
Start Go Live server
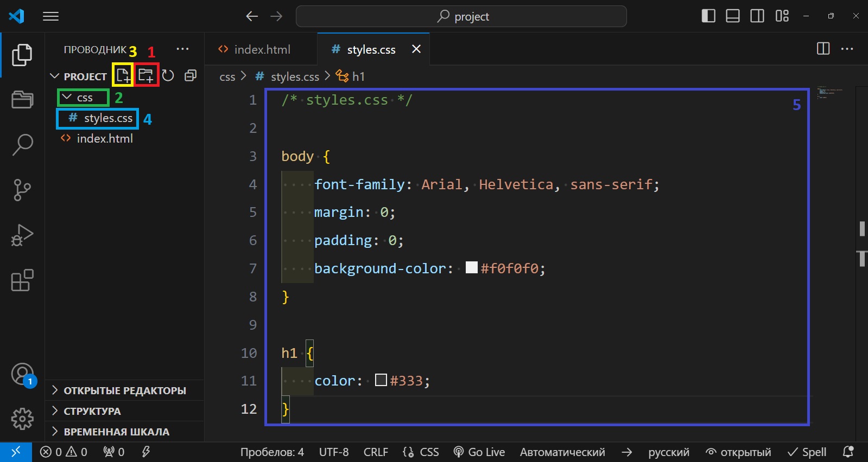pyautogui.click(x=479, y=452)
